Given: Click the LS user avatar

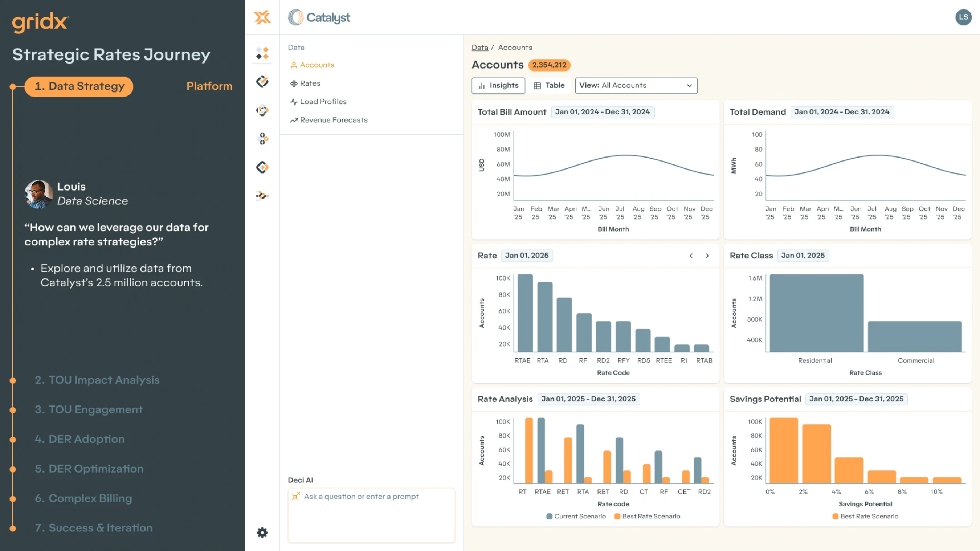Looking at the screenshot, I should 963,17.
